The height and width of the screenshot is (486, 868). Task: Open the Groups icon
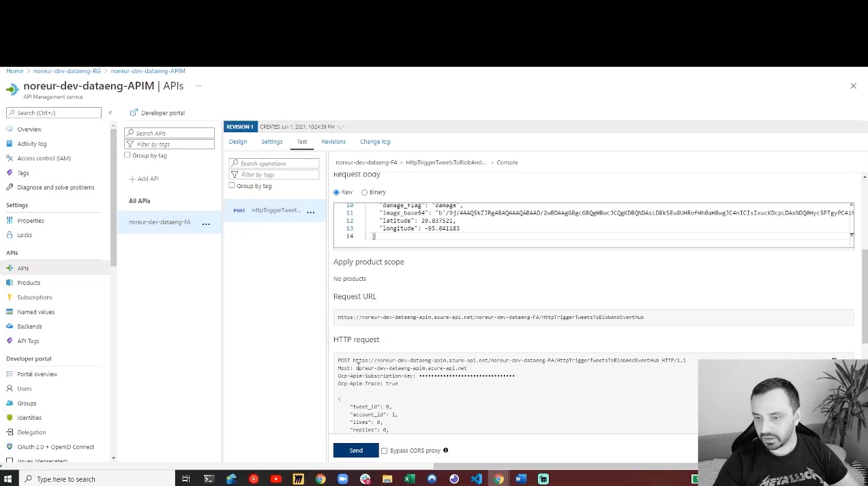click(10, 403)
